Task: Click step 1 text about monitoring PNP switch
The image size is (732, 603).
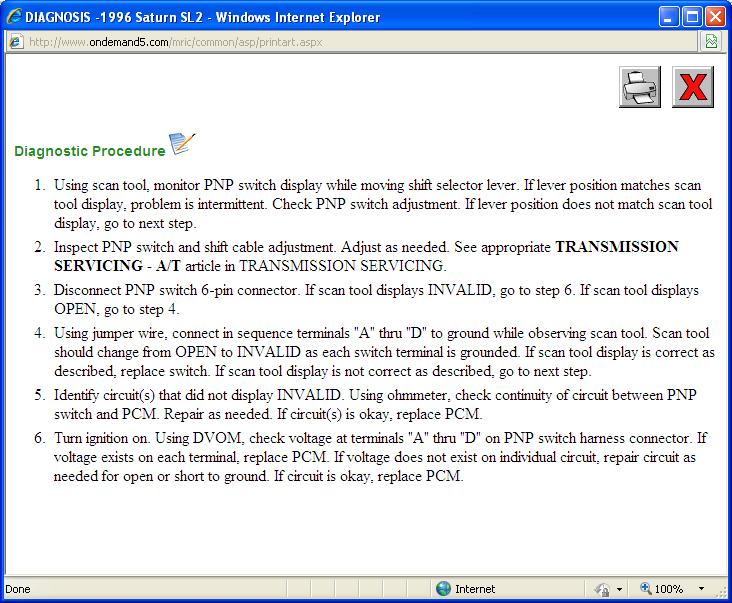Action: [383, 204]
